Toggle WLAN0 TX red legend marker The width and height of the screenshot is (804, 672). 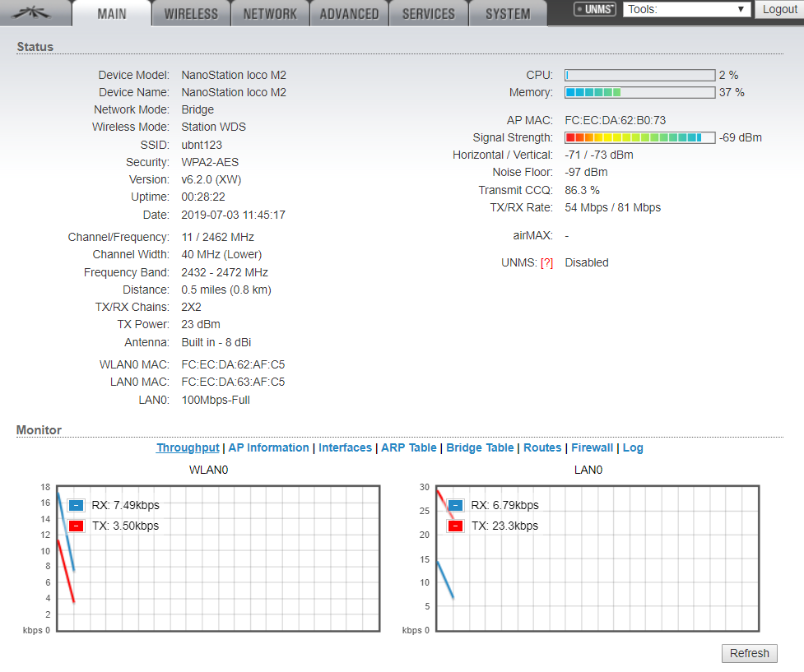(x=76, y=526)
